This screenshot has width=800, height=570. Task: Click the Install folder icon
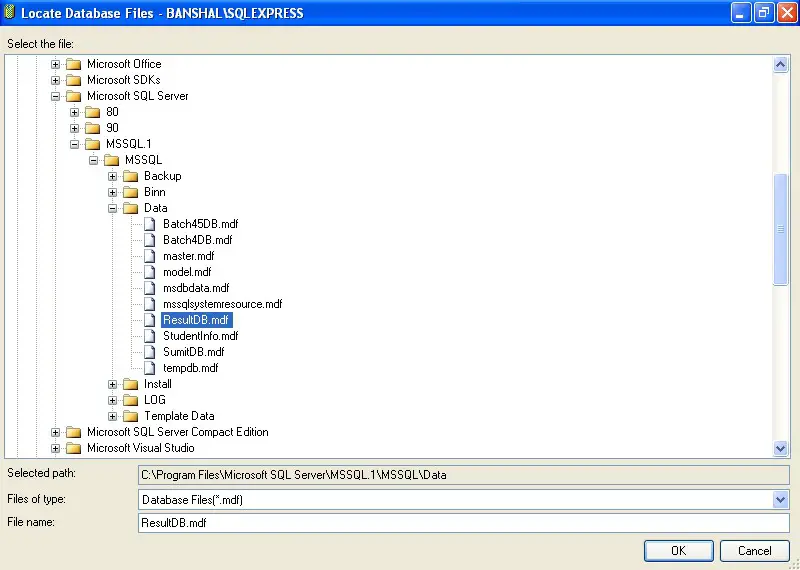131,384
